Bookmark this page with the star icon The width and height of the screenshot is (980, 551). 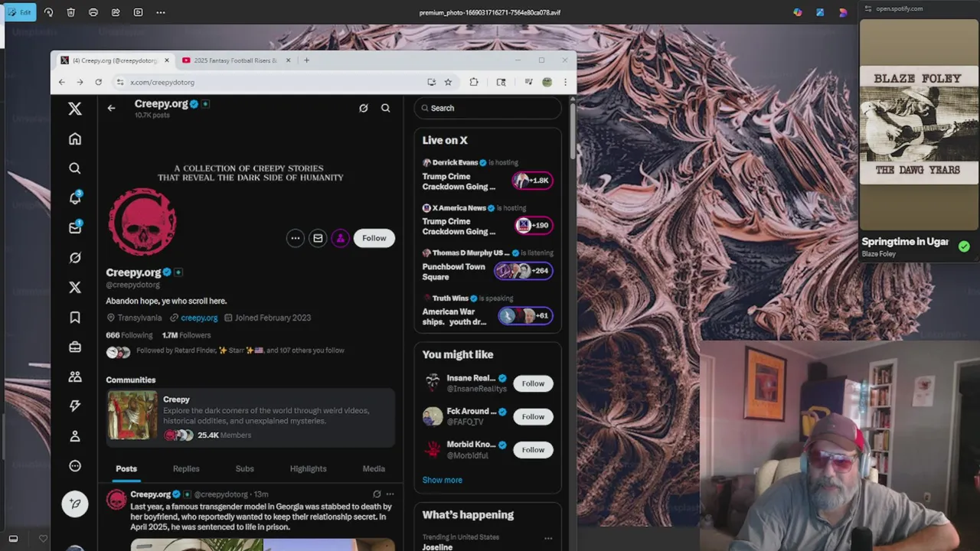448,82
